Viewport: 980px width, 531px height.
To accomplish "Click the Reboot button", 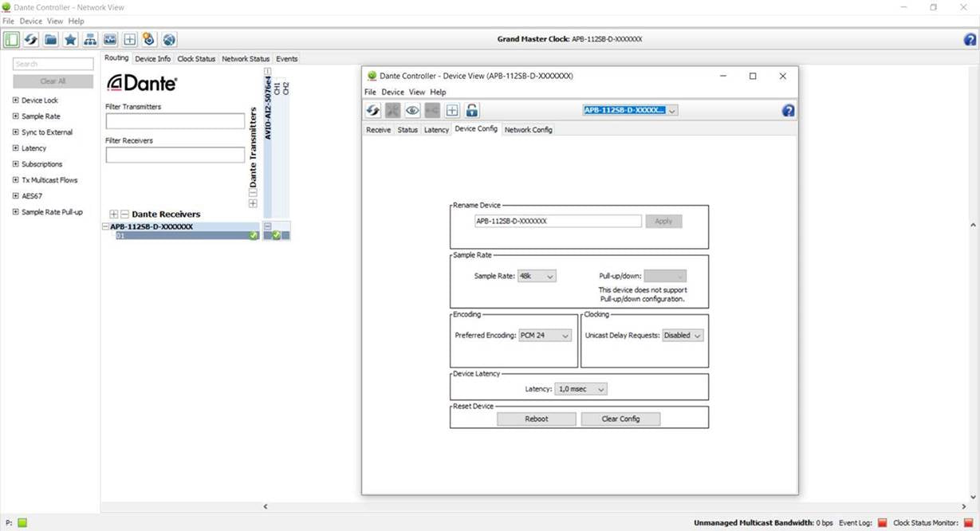I will tap(536, 419).
